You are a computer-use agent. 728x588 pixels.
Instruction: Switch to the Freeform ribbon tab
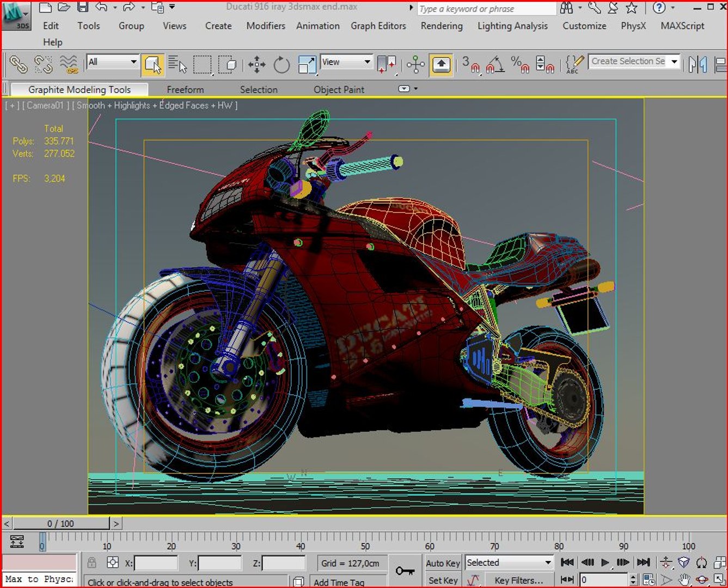(185, 89)
